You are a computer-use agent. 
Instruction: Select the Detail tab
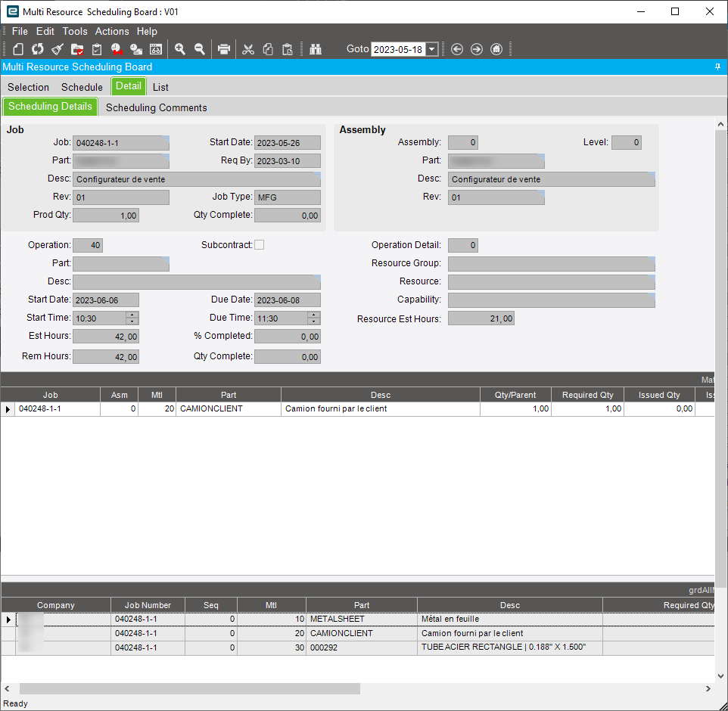(x=129, y=86)
